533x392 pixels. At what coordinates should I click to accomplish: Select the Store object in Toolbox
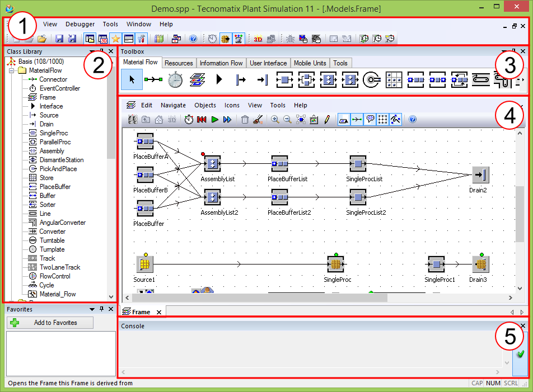[394, 80]
